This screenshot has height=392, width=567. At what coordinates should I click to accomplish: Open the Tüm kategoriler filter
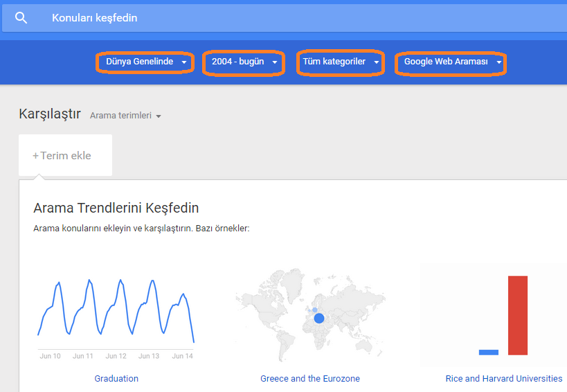coord(341,62)
